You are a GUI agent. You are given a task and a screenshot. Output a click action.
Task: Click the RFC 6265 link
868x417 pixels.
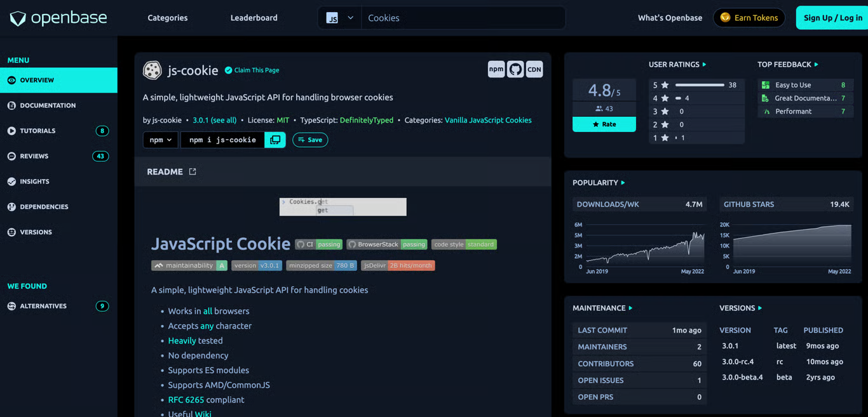coord(186,400)
